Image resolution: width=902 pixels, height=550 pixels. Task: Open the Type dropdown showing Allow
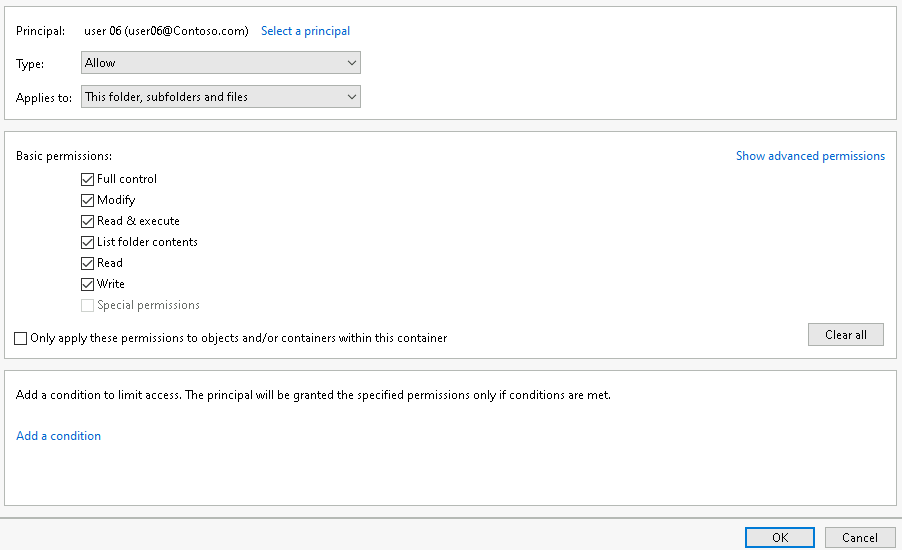pyautogui.click(x=221, y=63)
